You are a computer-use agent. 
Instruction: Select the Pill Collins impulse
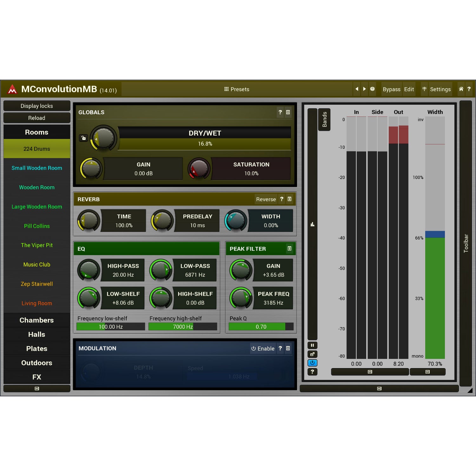coord(37,226)
